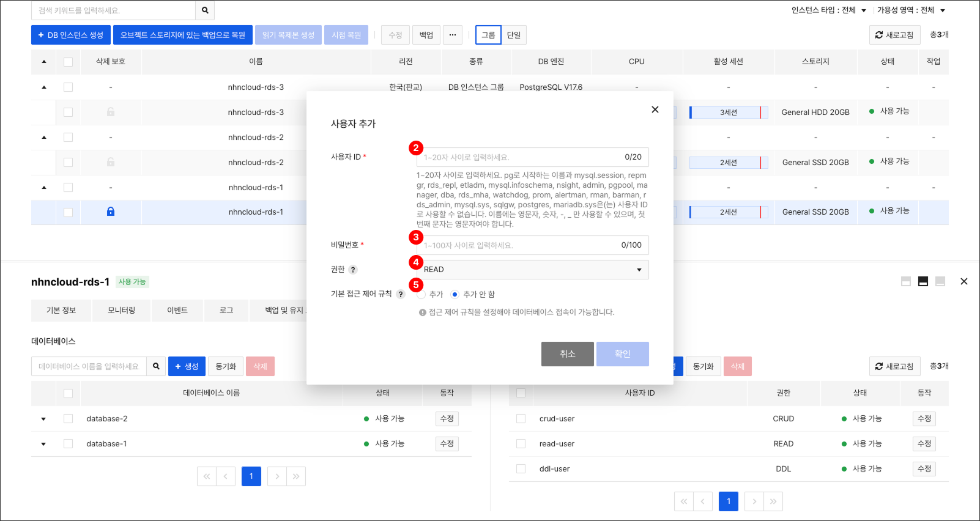Click 오브젝트 스토리지에 있는 백업으로 복원 button

coord(183,35)
